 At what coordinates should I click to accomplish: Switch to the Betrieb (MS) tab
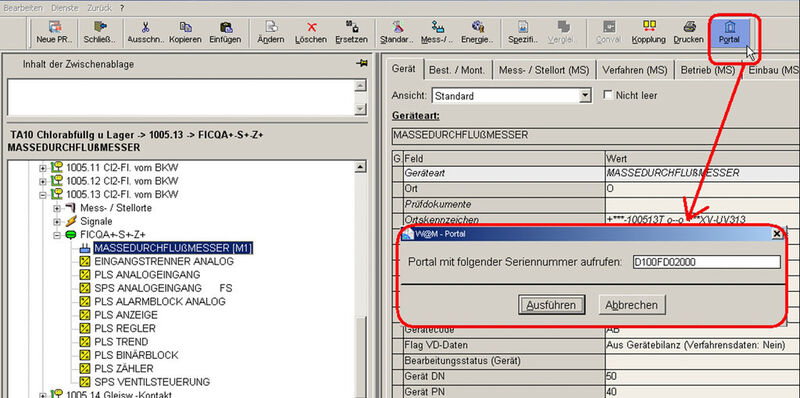(708, 70)
